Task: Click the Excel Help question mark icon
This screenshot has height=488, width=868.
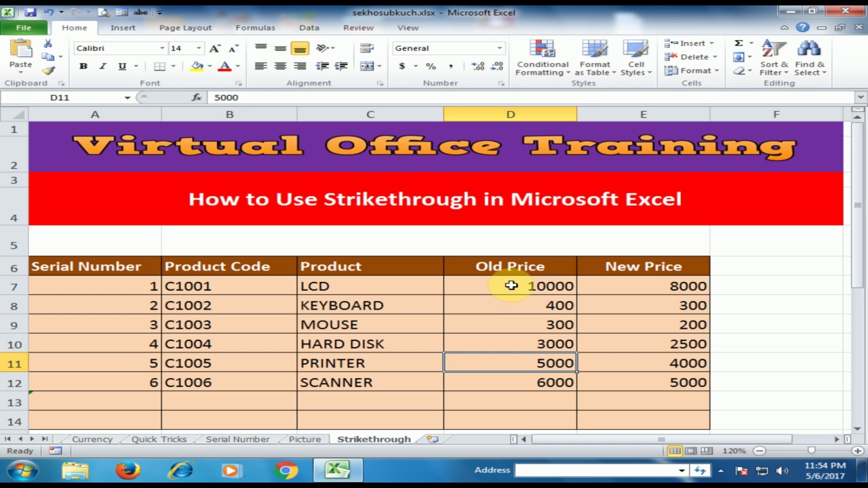Action: 803,28
